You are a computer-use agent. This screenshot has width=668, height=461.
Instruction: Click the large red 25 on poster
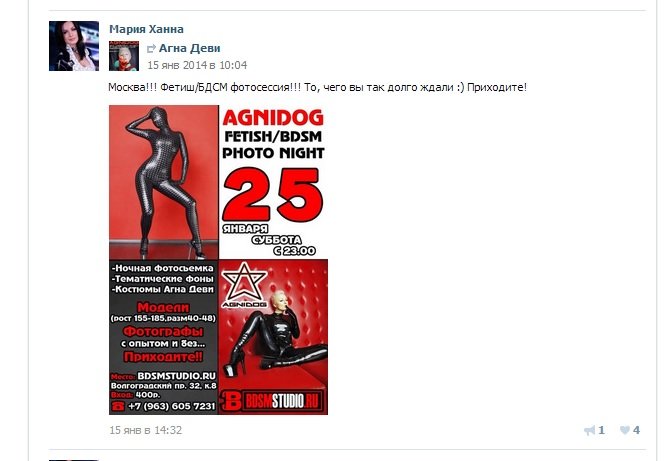[x=273, y=194]
